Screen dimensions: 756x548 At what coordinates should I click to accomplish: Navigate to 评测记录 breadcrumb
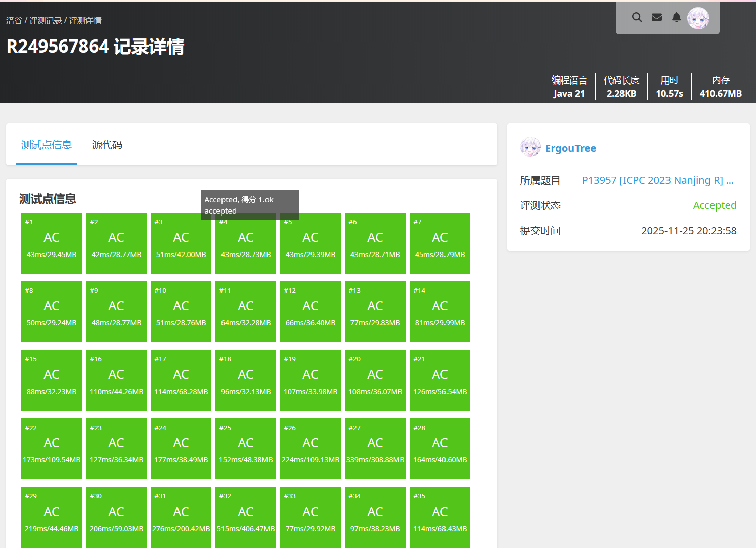pos(46,21)
